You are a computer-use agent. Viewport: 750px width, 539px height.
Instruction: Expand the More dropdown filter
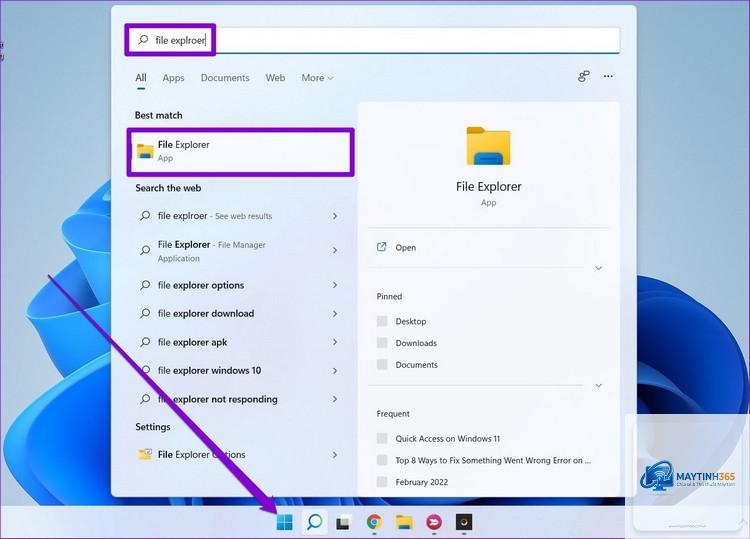pos(317,77)
